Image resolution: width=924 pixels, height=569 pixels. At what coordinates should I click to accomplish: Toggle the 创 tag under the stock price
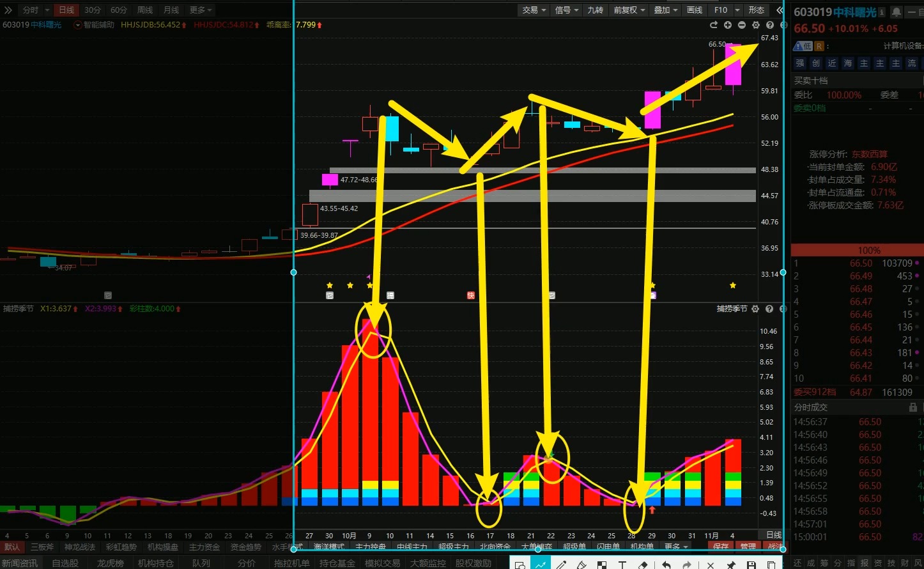point(816,63)
